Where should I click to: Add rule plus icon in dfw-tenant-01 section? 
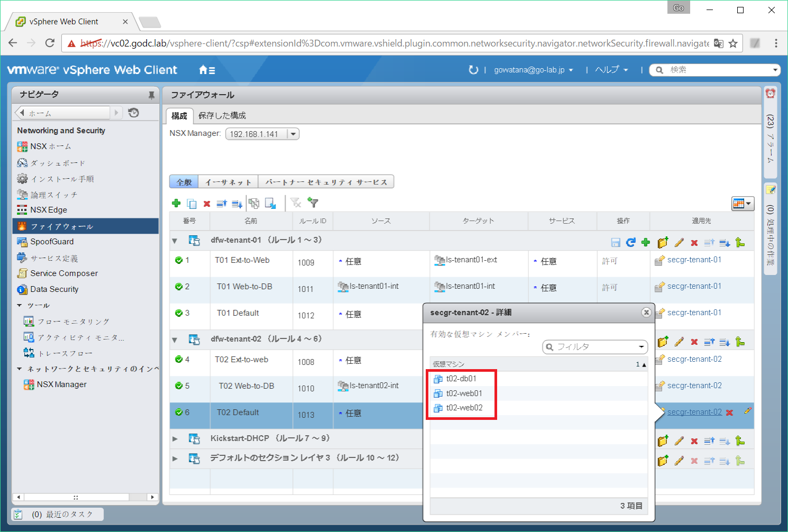click(x=646, y=242)
